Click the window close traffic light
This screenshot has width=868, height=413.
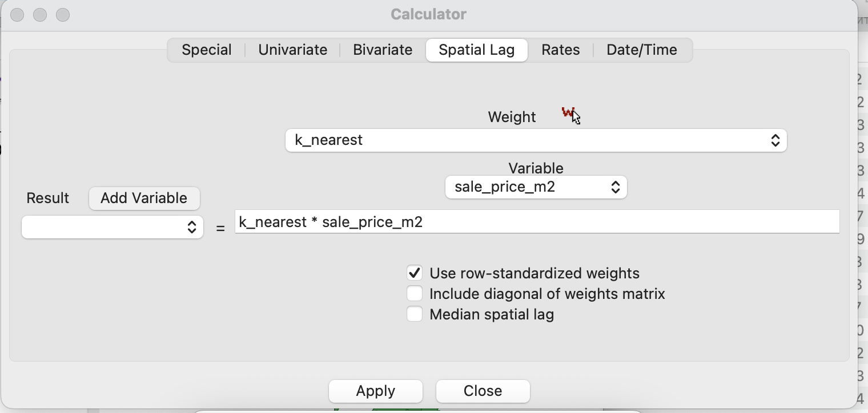[x=17, y=15]
